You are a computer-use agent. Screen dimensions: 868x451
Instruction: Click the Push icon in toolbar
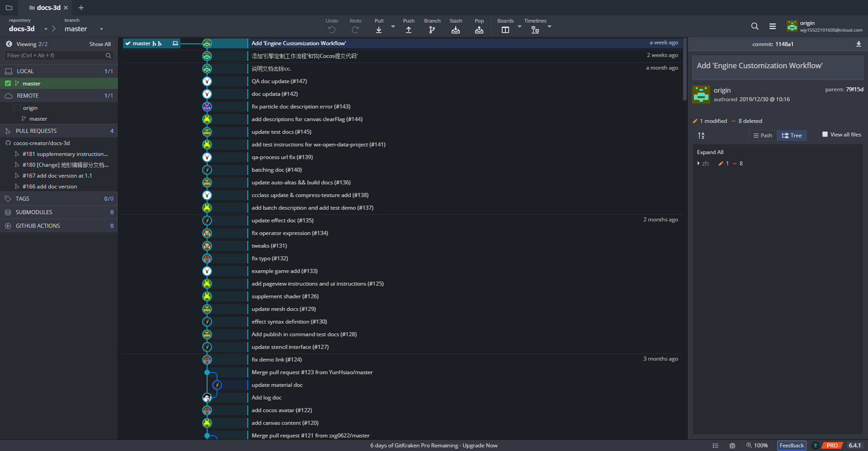pyautogui.click(x=409, y=30)
